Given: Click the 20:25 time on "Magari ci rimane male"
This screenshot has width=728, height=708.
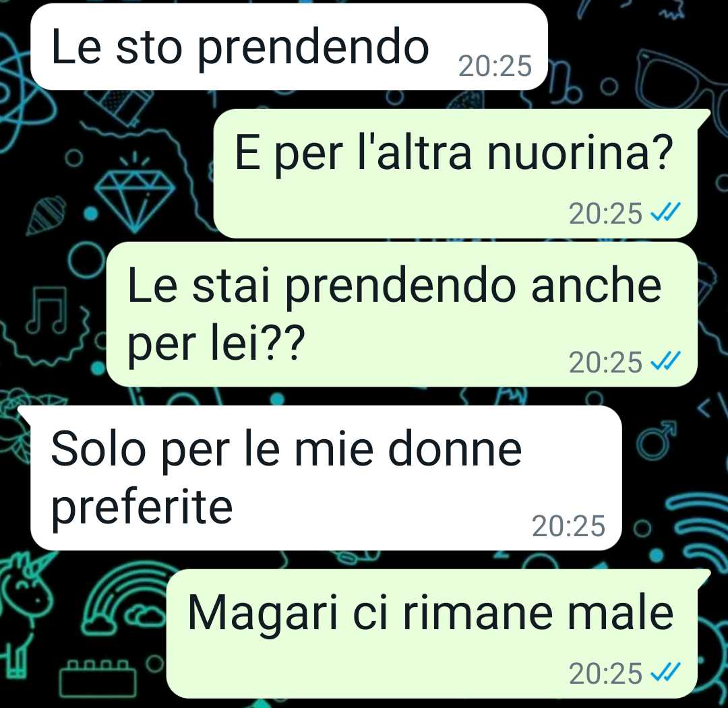Looking at the screenshot, I should (x=606, y=673).
